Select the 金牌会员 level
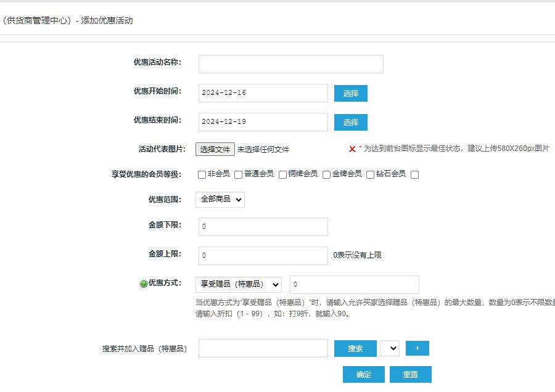The height and width of the screenshot is (392, 555). 326,174
